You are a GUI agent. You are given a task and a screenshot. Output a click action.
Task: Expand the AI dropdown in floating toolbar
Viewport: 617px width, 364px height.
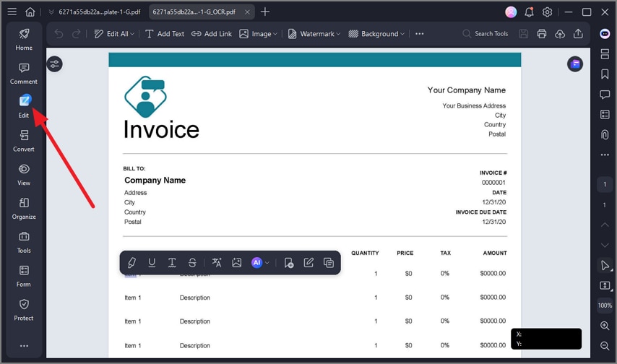tap(267, 262)
